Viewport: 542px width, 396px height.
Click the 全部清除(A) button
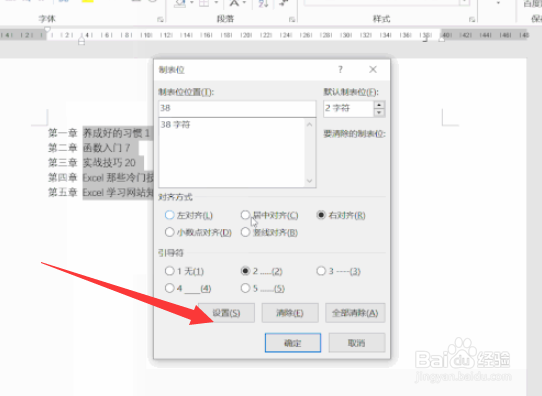click(355, 313)
